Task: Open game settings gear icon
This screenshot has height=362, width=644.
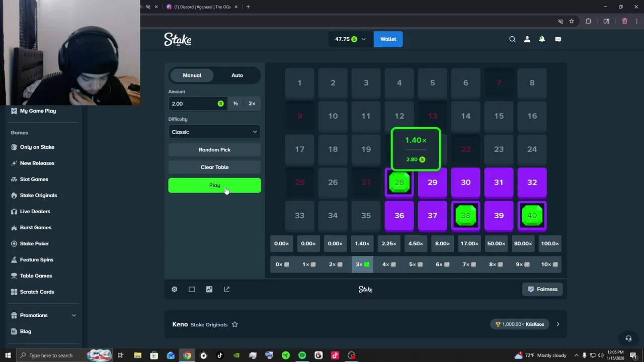Action: [174, 289]
